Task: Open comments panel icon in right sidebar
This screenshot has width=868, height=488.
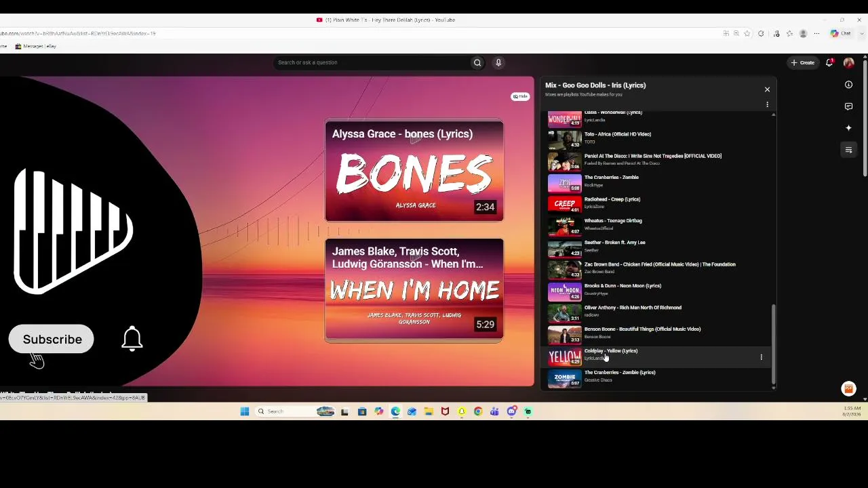Action: coord(848,106)
